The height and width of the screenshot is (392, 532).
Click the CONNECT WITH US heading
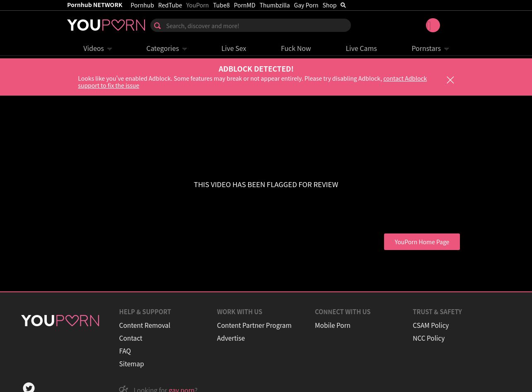coord(343,312)
